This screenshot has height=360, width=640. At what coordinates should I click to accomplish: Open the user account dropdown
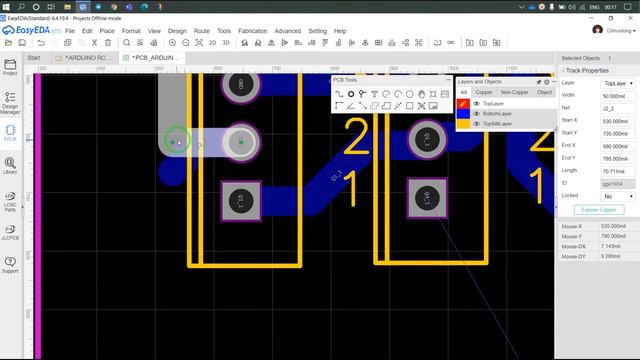(x=621, y=31)
